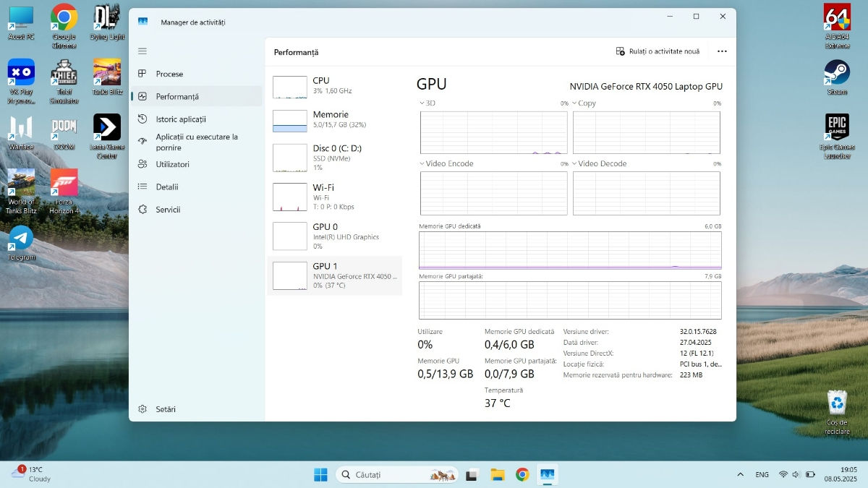Screen dimensions: 868x488
Task: Click the 0,5/13,9 GB GPU memory value
Action: [x=445, y=374]
